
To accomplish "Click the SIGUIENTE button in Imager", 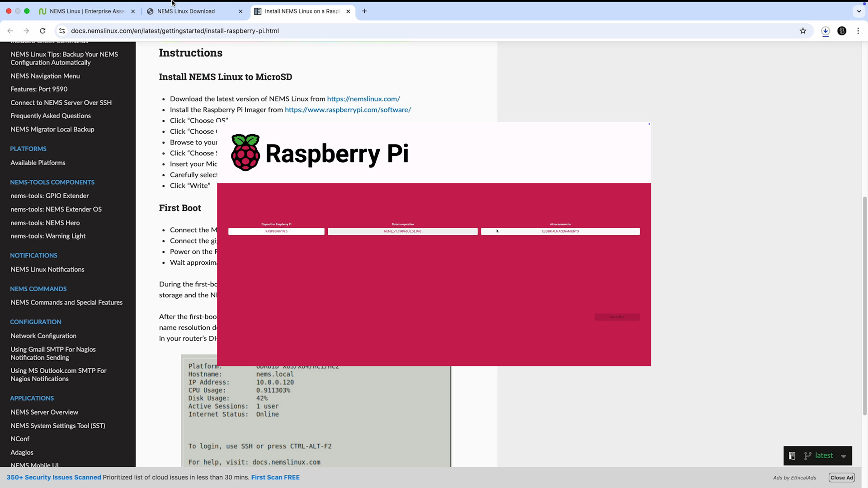I will pos(617,317).
